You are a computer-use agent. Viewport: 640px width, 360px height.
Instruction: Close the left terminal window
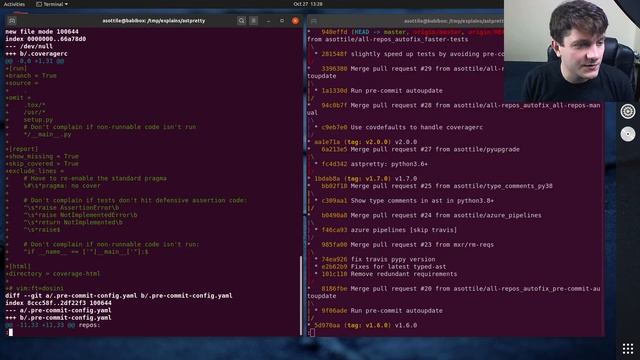click(296, 20)
